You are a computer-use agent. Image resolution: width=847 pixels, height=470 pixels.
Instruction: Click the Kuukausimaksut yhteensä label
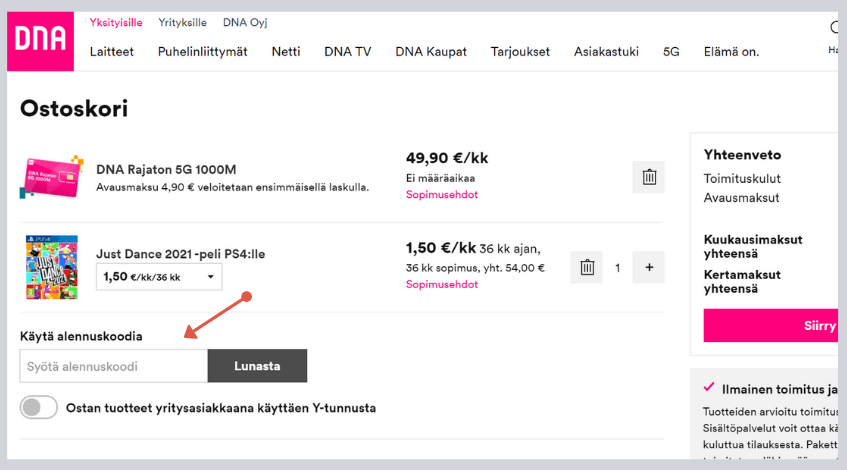point(753,246)
